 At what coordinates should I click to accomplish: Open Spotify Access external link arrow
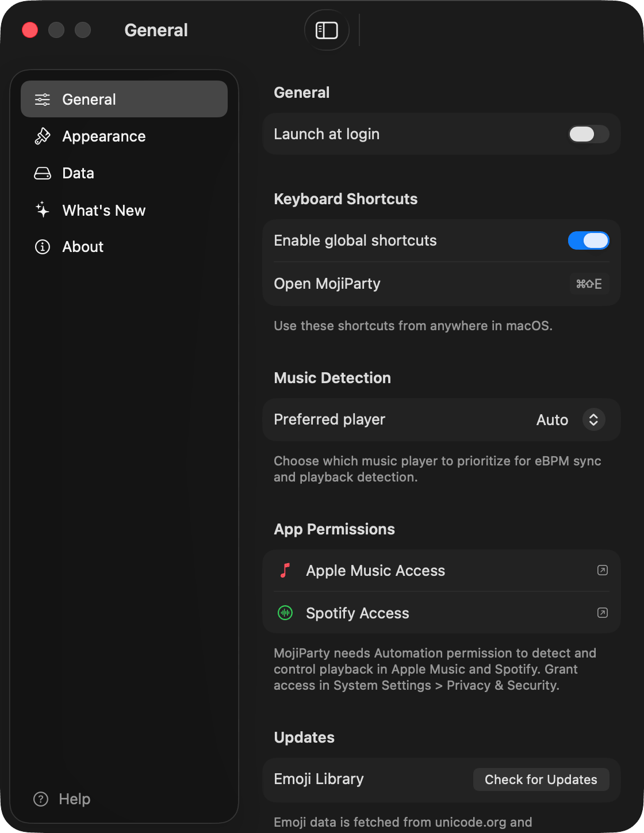(603, 613)
